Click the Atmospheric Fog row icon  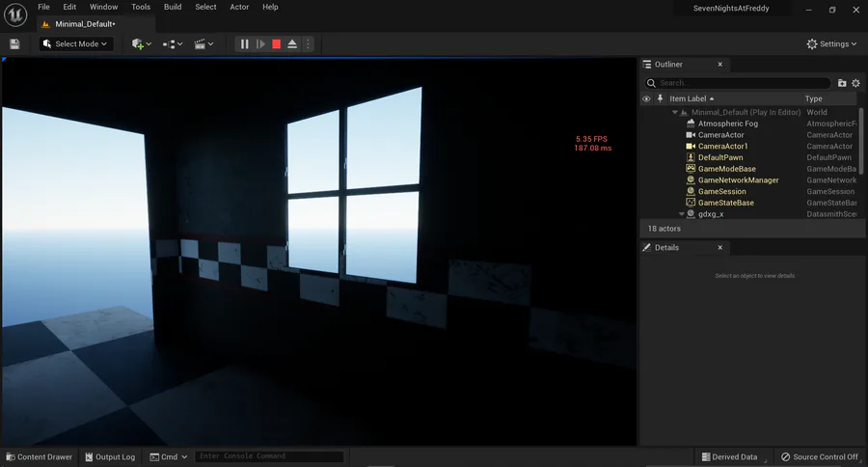(x=691, y=124)
